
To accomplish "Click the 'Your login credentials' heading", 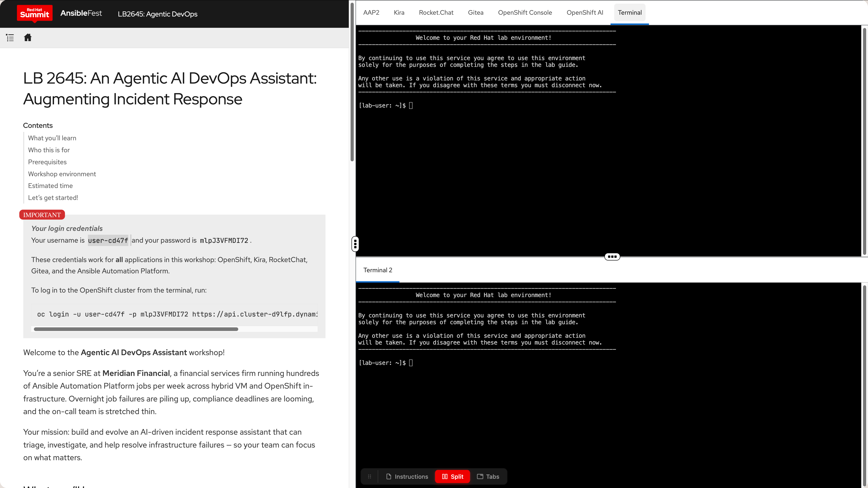I will pos(67,228).
